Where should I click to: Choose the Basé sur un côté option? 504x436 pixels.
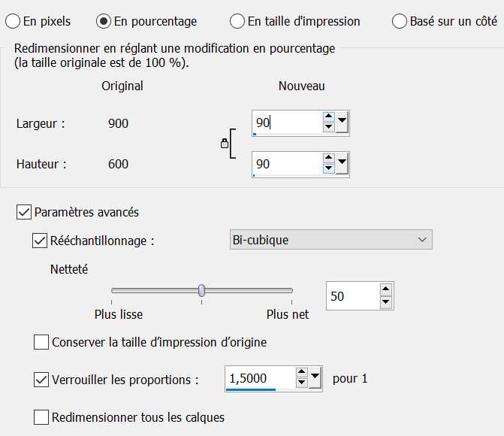(400, 21)
